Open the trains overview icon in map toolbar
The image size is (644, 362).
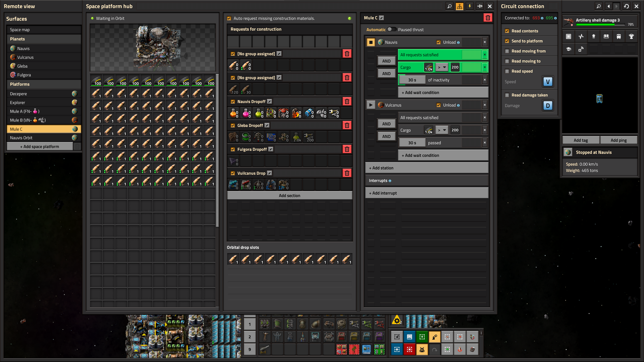click(619, 37)
